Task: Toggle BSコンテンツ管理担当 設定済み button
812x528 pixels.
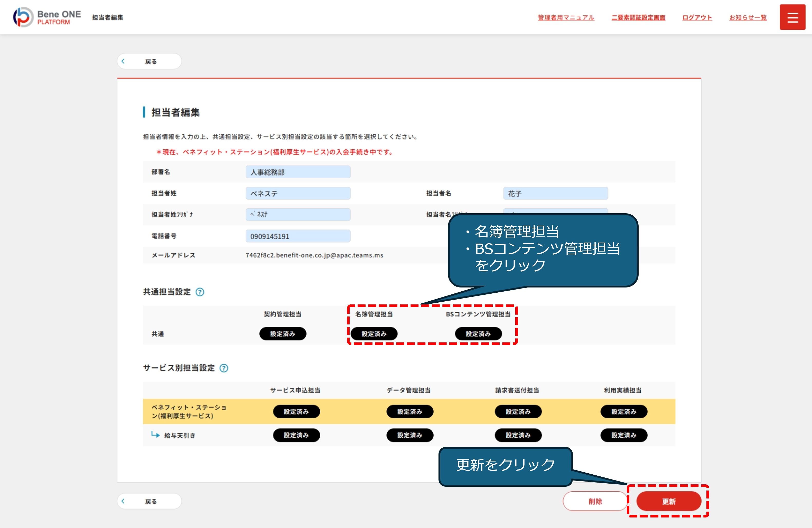Action: (x=478, y=334)
